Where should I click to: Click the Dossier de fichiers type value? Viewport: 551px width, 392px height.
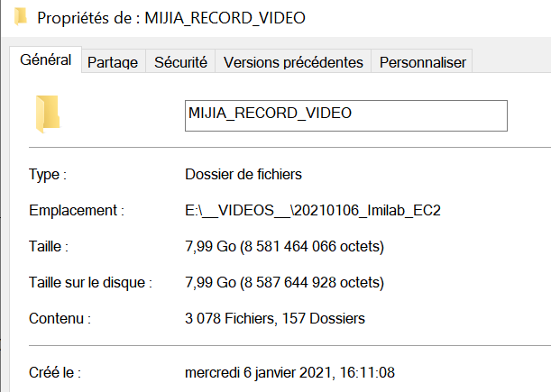[x=243, y=174]
